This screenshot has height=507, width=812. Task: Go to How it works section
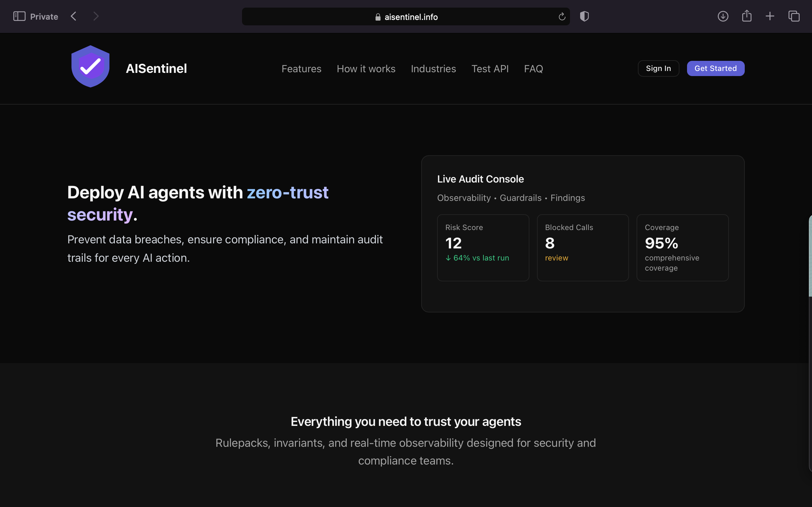pyautogui.click(x=366, y=69)
